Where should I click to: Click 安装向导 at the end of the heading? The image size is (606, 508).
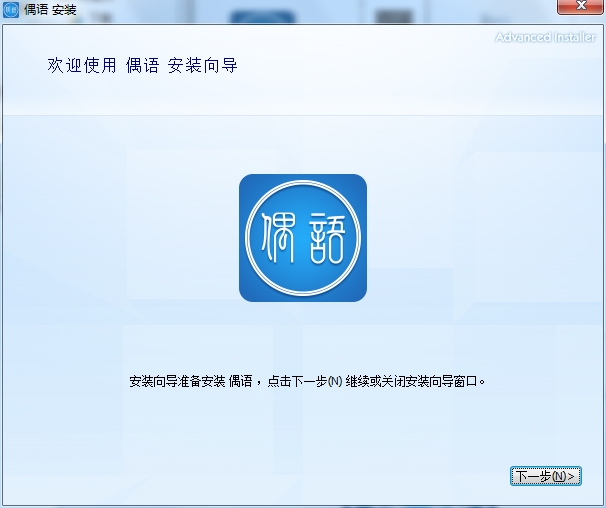(x=202, y=65)
